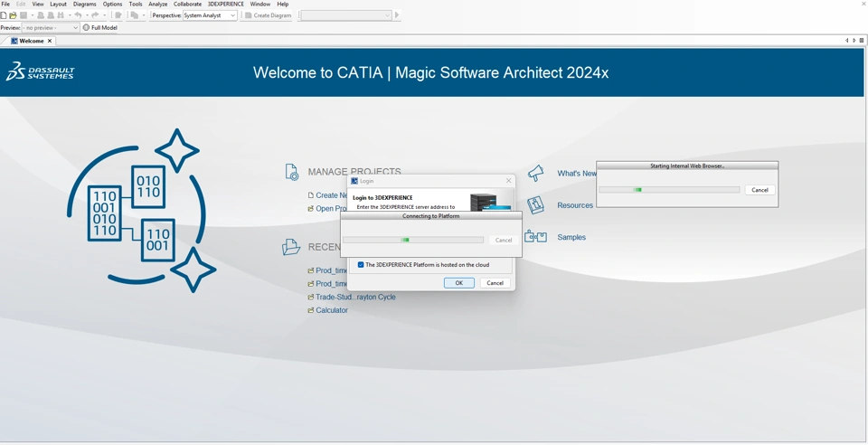Open the Resources link
Image resolution: width=868 pixels, height=445 pixels.
(x=575, y=205)
